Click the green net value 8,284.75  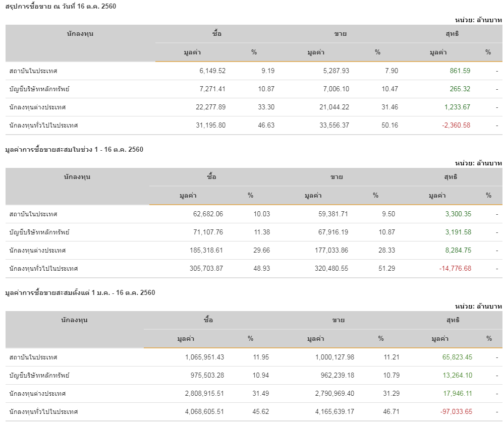[458, 251]
